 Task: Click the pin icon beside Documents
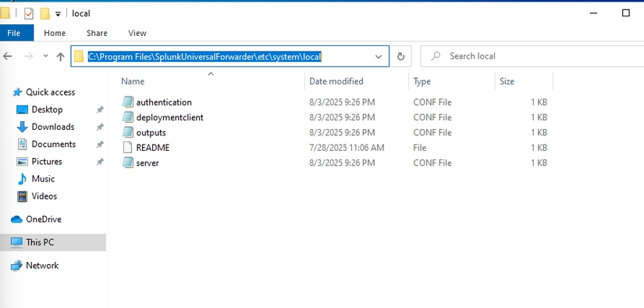99,145
